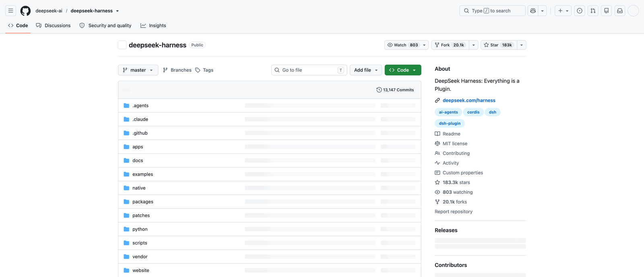Open the user avatar menu

[633, 11]
